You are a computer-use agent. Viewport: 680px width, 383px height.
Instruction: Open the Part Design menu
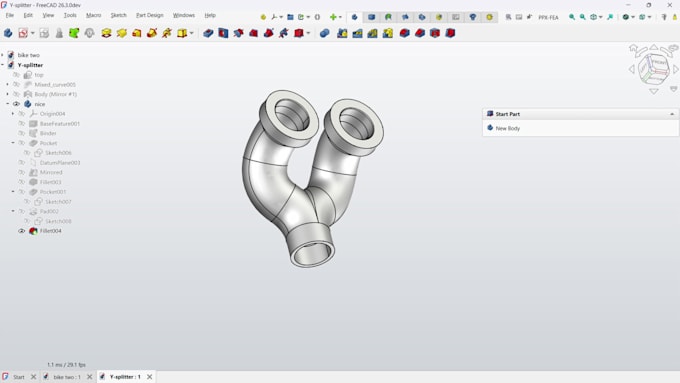pos(150,15)
